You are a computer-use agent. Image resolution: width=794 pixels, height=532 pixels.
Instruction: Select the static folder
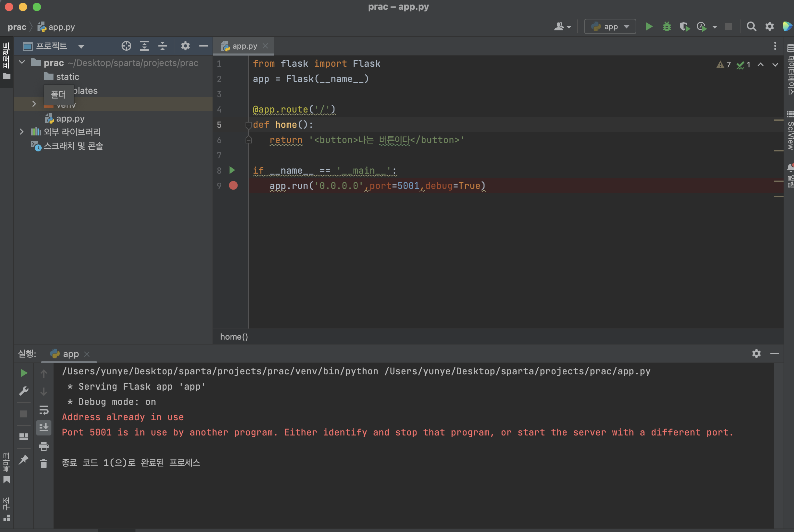(x=61, y=76)
